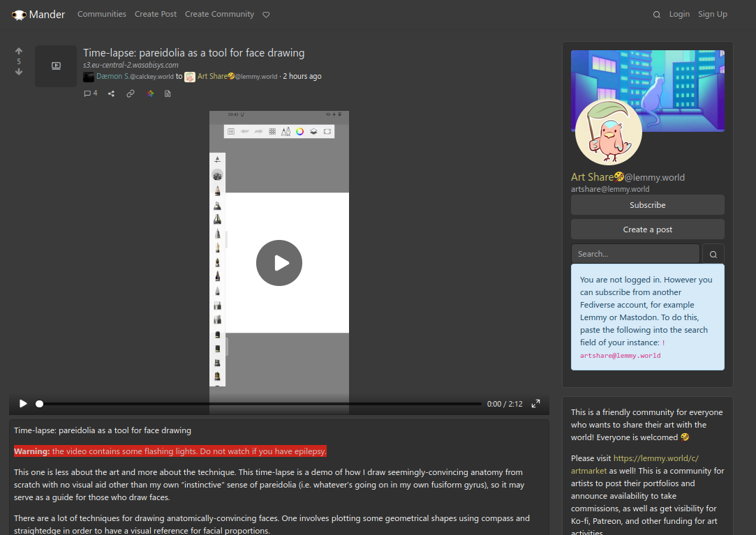Click the video thumbnail play icon
This screenshot has width=756, height=535.
tap(279, 263)
